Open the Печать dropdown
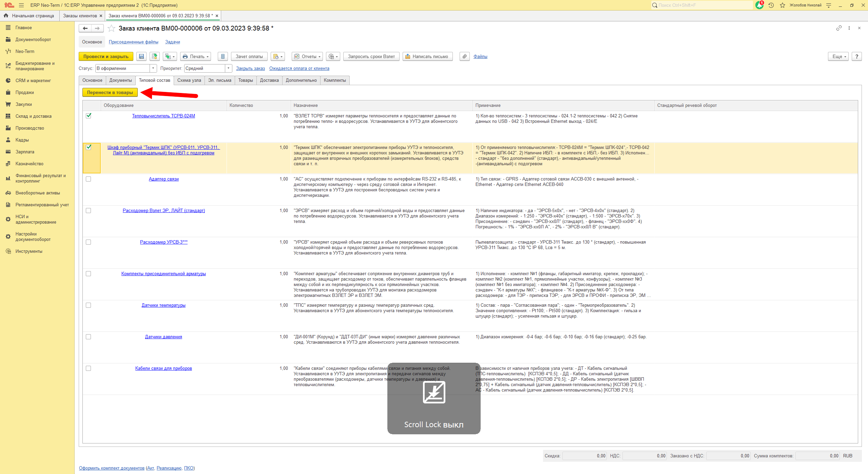This screenshot has width=868, height=474. [x=195, y=56]
